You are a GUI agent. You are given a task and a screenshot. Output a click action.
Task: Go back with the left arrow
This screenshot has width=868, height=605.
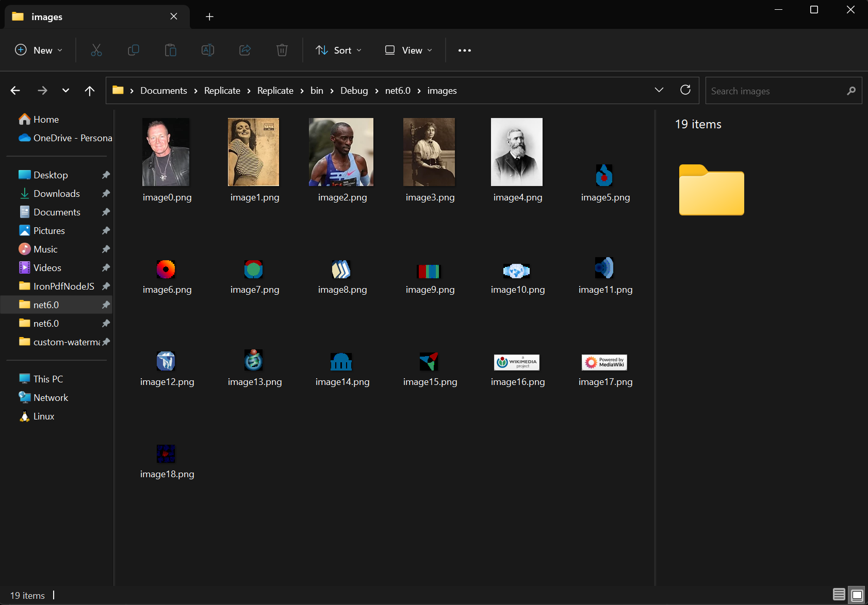pyautogui.click(x=15, y=91)
